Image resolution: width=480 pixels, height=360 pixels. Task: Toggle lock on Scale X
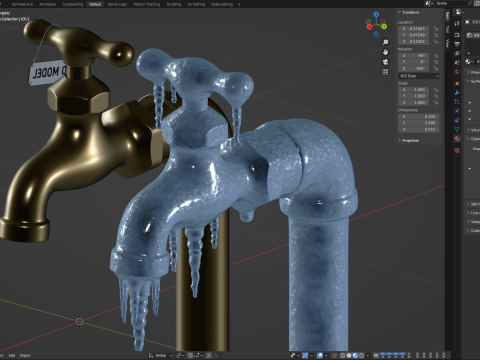tap(436, 90)
